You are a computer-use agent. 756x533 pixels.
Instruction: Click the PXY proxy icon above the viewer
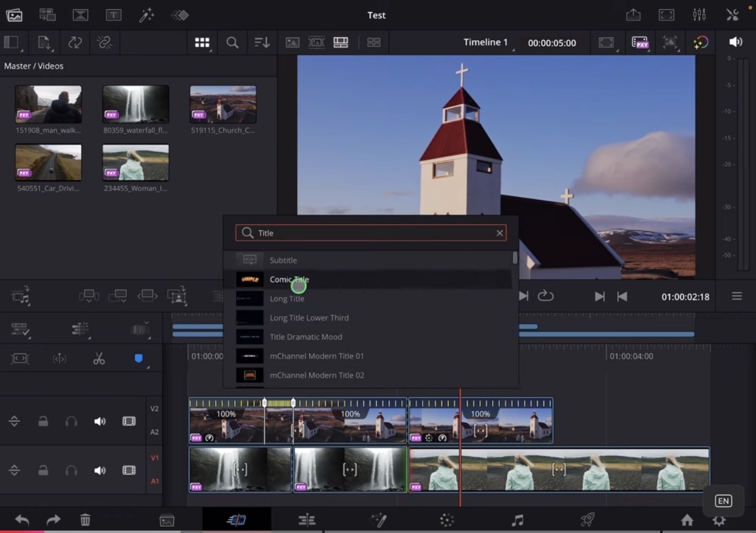click(640, 43)
